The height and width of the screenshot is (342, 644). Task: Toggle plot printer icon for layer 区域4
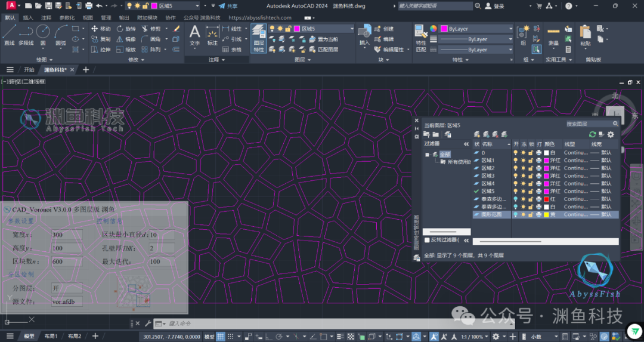[x=538, y=184]
